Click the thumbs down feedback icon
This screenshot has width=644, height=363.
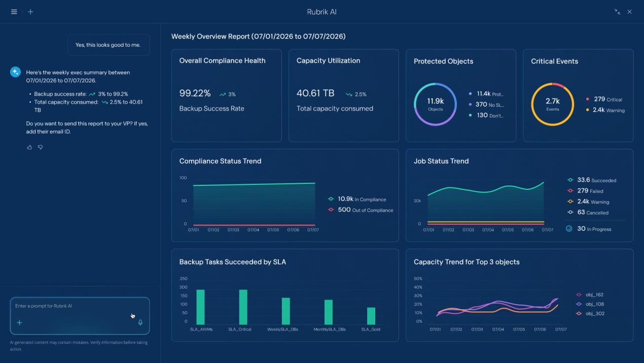coord(41,147)
